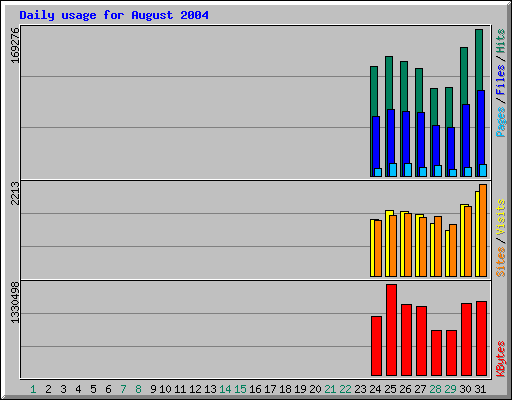Click day label 26 on the x-axis
512x400 pixels.
point(405,389)
